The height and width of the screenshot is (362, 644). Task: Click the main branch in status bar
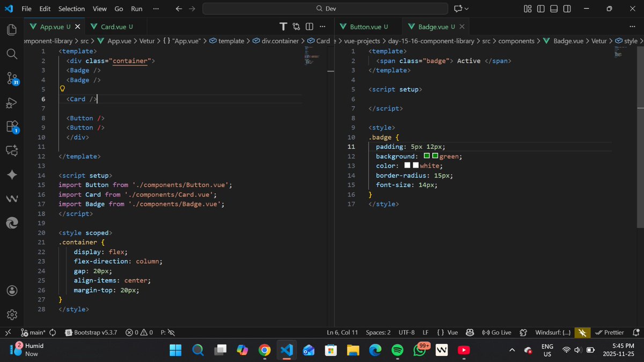click(x=34, y=333)
